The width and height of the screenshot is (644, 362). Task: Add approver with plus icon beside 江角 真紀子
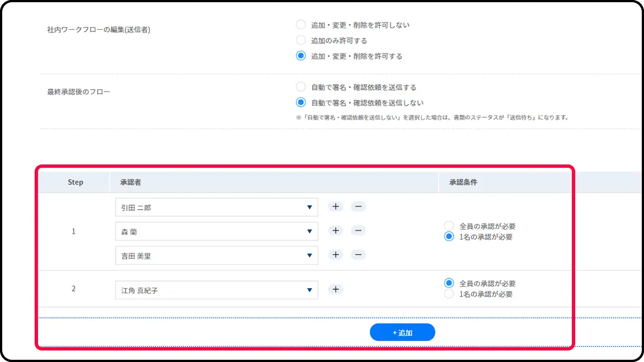335,289
